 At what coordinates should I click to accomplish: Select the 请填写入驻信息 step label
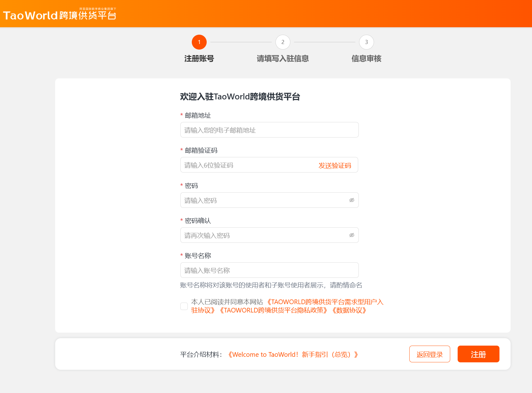(x=283, y=59)
